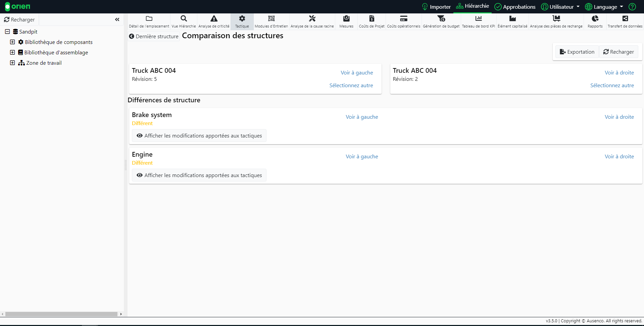Image resolution: width=644 pixels, height=326 pixels.
Task: Open the Language dropdown menu
Action: pyautogui.click(x=604, y=7)
